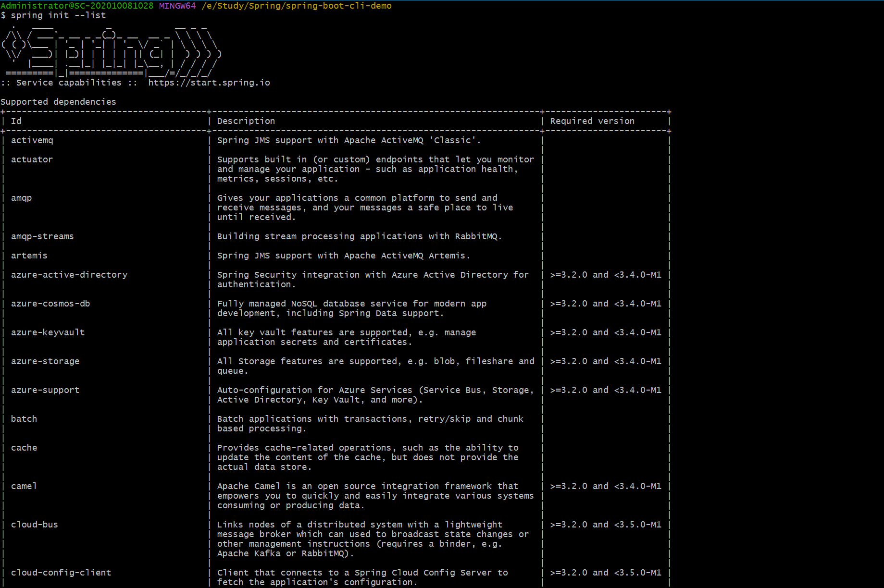Click 'Fully managed NoSQL database service' line
Image resolution: width=884 pixels, height=588 pixels.
tap(352, 304)
